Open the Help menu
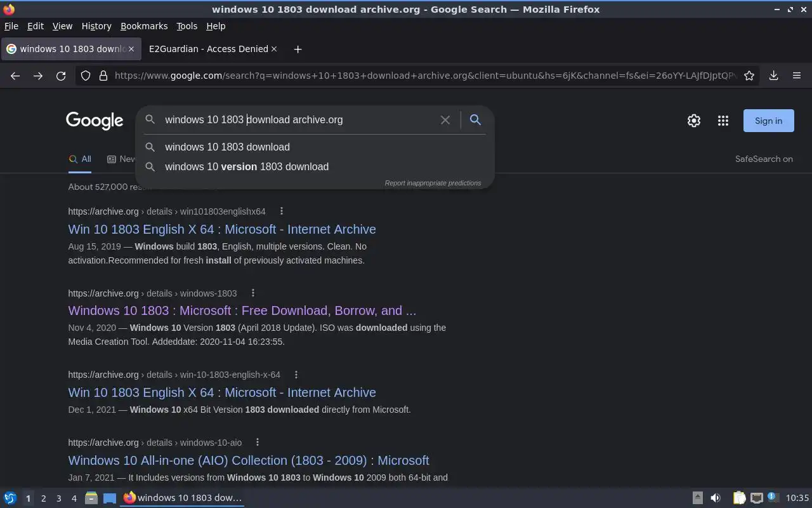The height and width of the screenshot is (508, 812). tap(216, 26)
